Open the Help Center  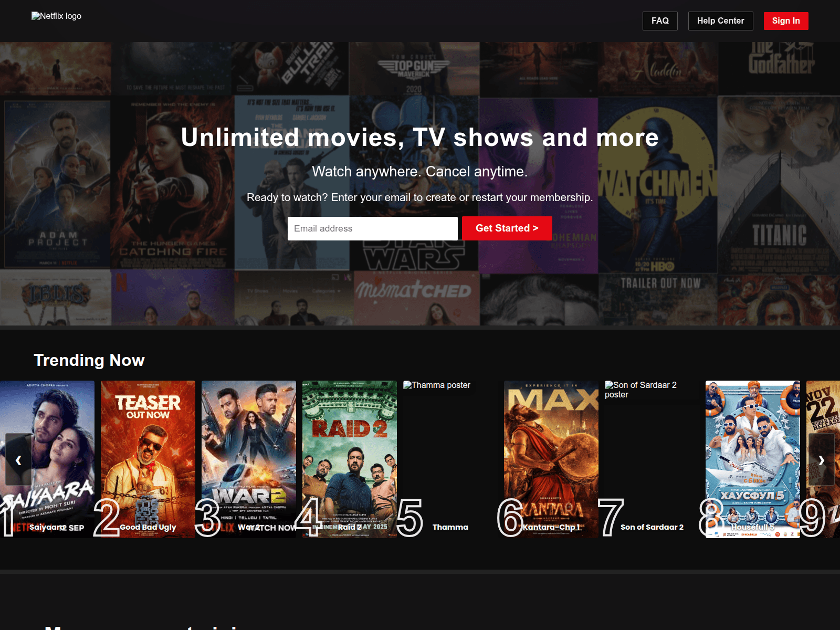(x=720, y=21)
